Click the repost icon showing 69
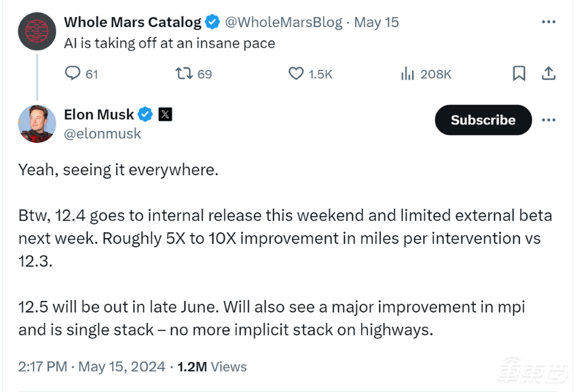Screen dimensions: 577x392 click(183, 73)
